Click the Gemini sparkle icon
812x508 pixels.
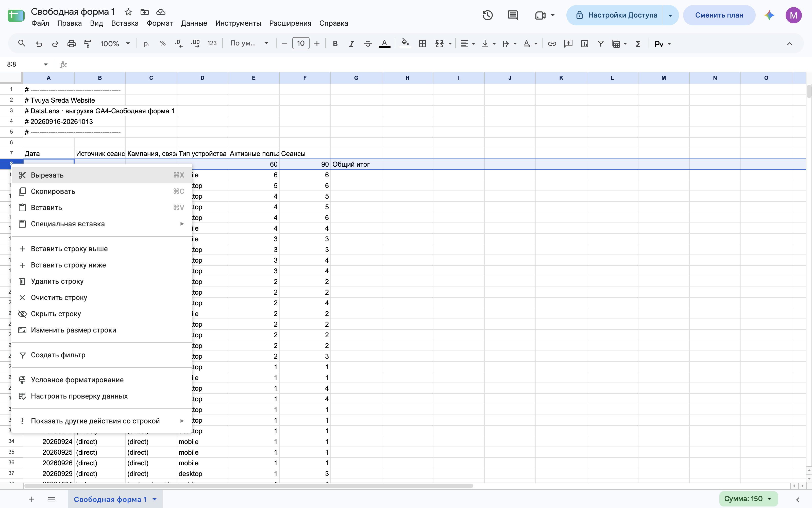point(769,15)
